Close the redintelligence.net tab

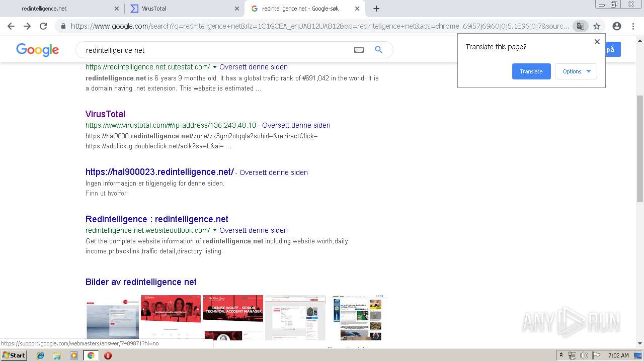pos(117,9)
